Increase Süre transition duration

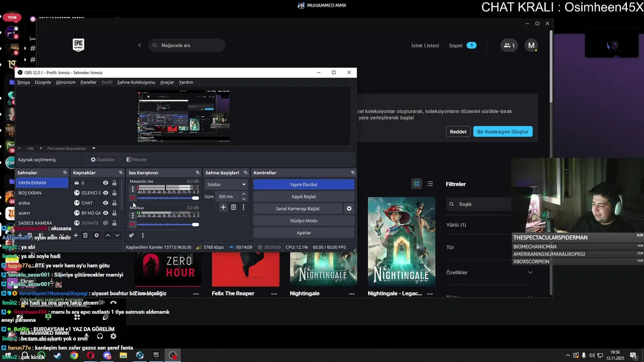[x=244, y=194]
